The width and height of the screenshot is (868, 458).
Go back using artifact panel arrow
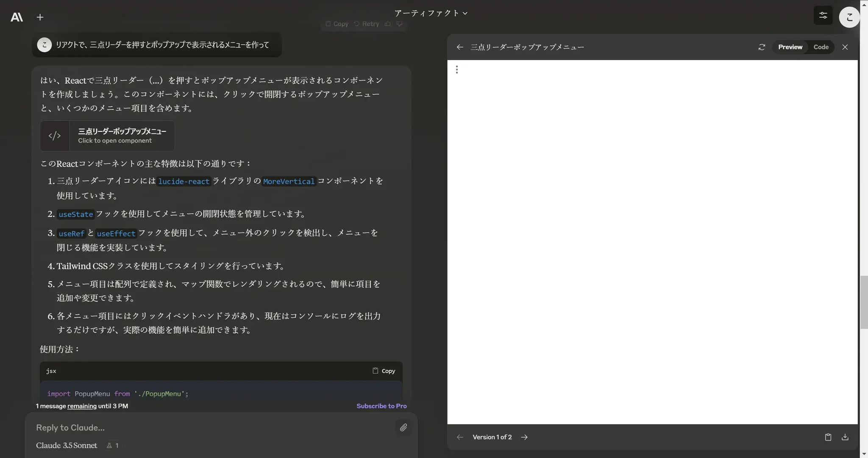(460, 47)
